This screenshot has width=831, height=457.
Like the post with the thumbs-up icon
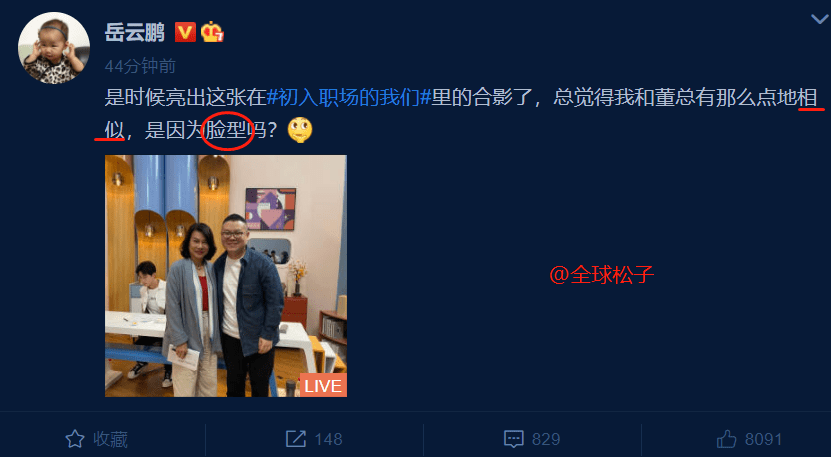point(727,439)
